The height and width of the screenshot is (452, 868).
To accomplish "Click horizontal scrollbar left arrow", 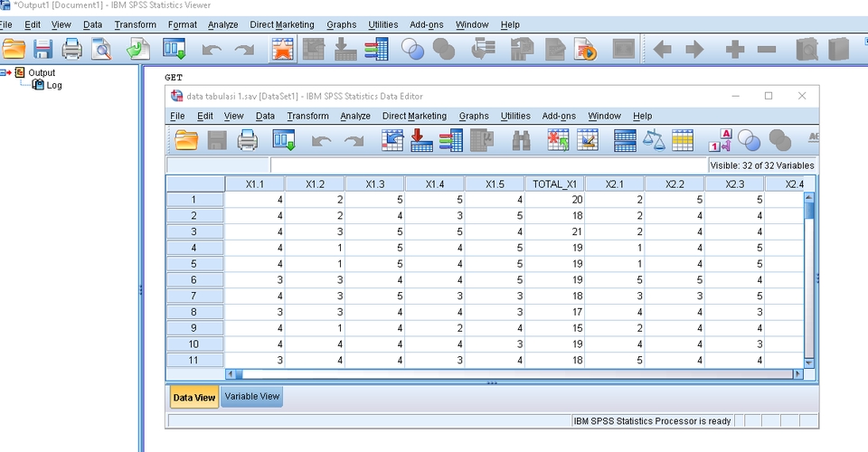I will pos(231,374).
